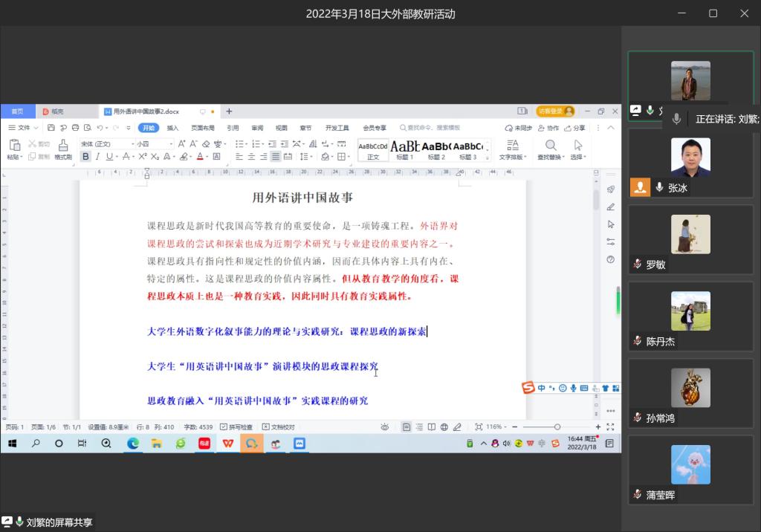The height and width of the screenshot is (532, 761).
Task: Open the font size dropdown 小四
Action: click(152, 143)
